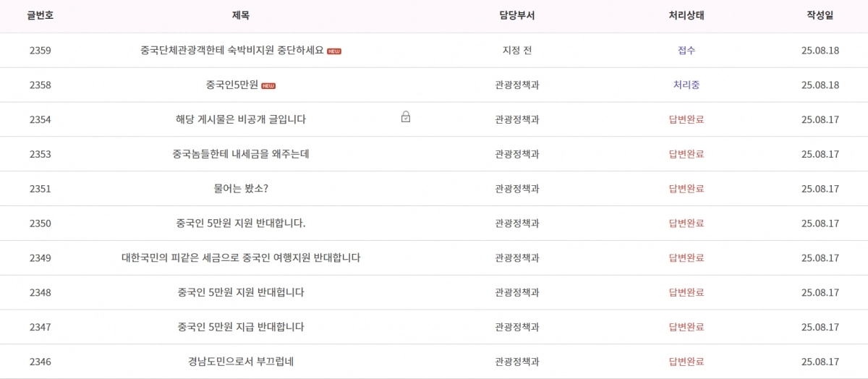This screenshot has height=379, width=868.
Task: Open post 경남도민으로서 부끄럽네
Action: pyautogui.click(x=241, y=362)
